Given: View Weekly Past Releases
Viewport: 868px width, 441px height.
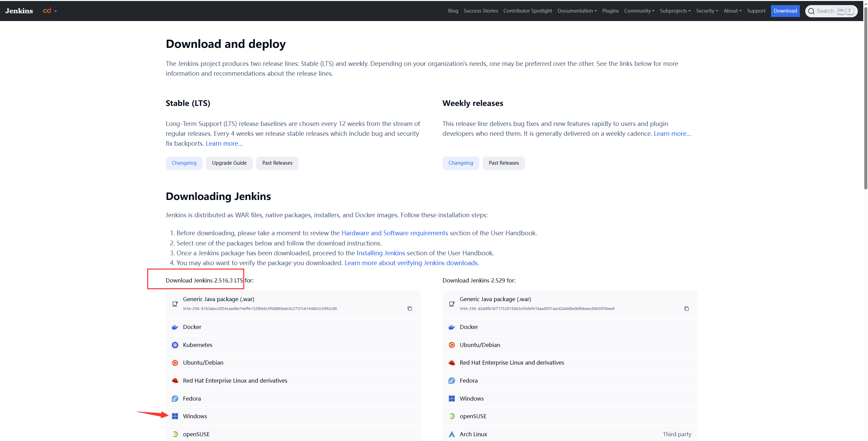Looking at the screenshot, I should [504, 163].
